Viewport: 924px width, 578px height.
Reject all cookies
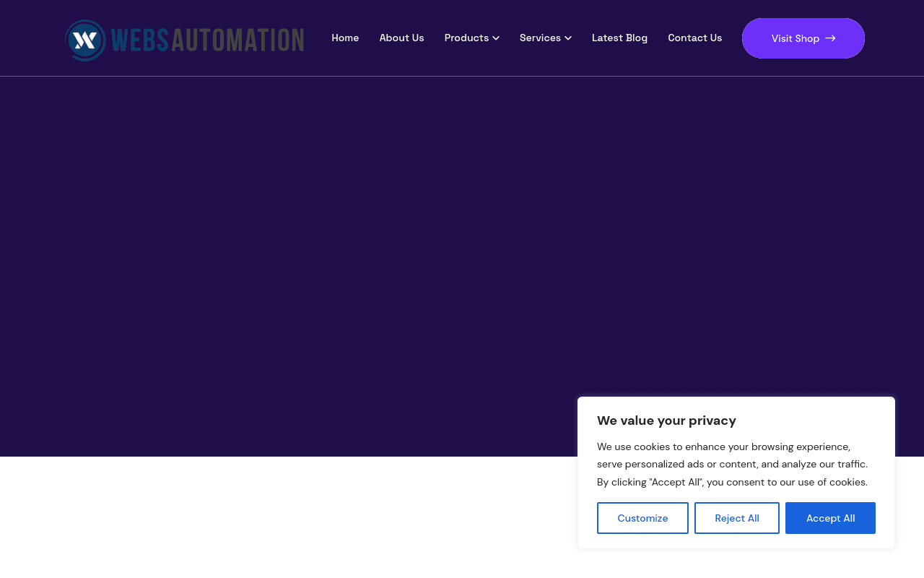[737, 518]
